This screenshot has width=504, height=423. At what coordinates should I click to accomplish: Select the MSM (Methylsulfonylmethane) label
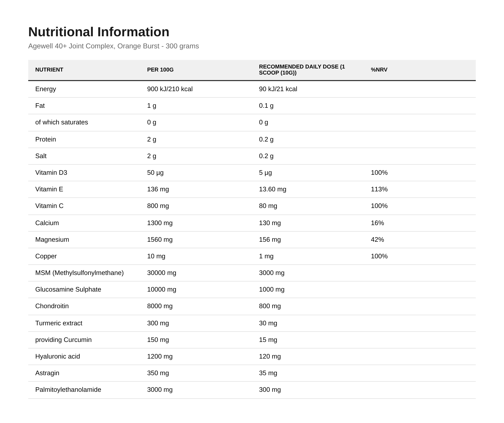(79, 273)
